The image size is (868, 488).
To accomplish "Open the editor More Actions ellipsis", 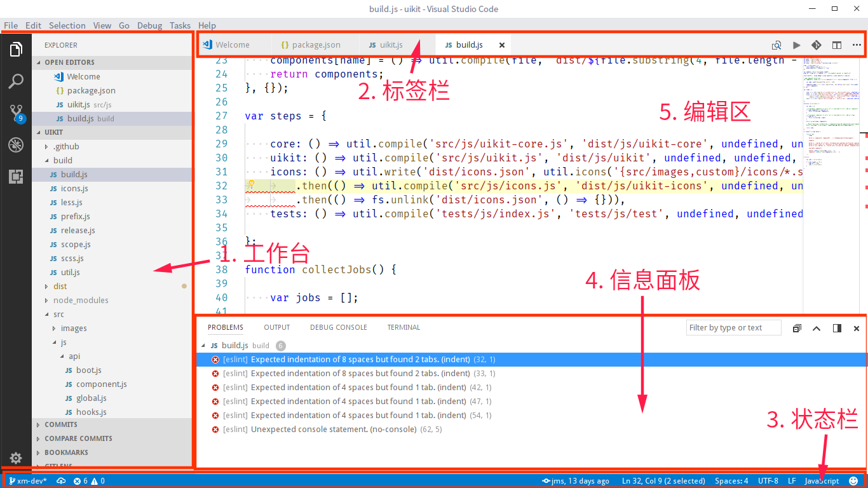I will pos(857,45).
